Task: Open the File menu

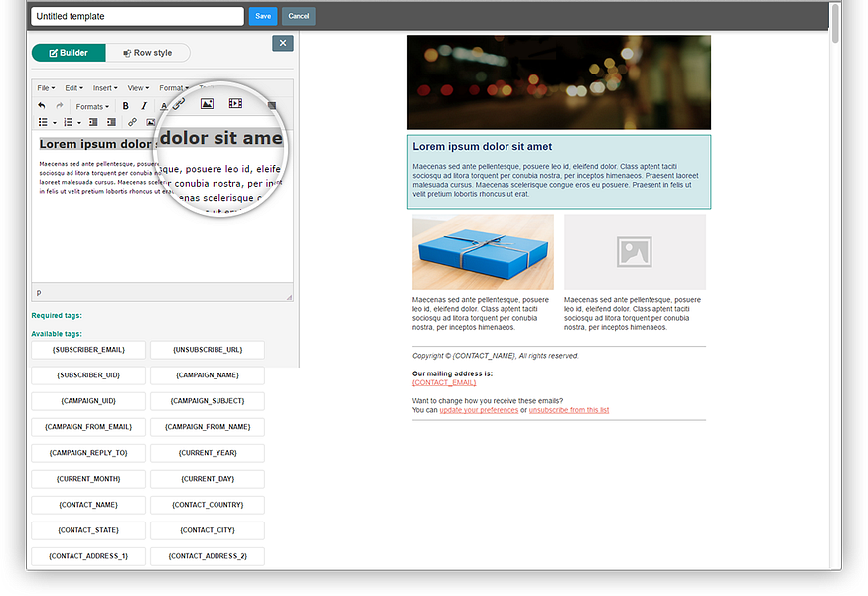Action: [x=46, y=88]
